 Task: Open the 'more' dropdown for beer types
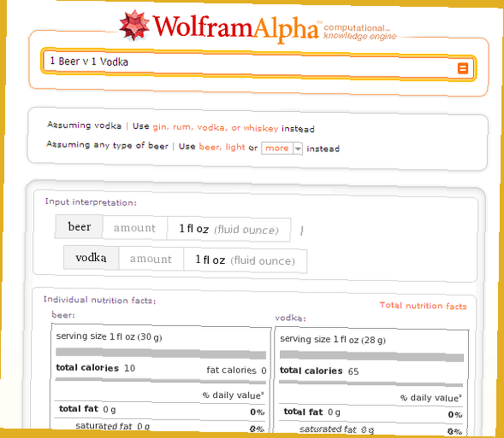click(x=282, y=149)
